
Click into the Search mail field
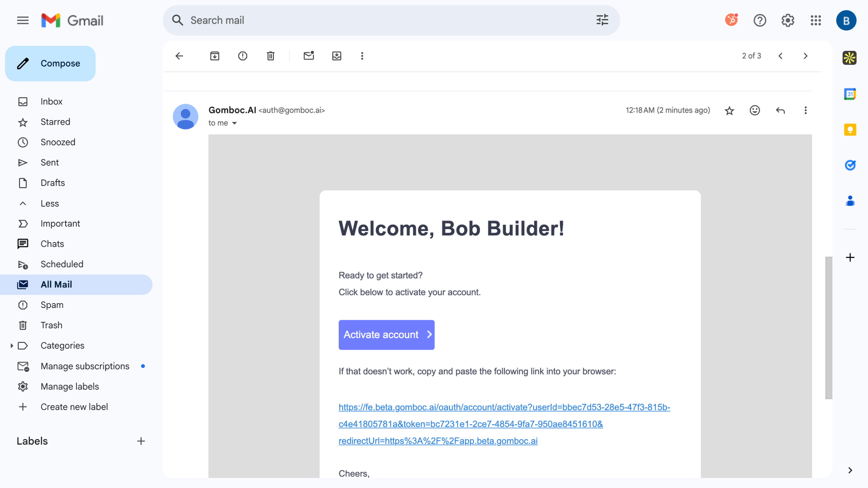coord(373,20)
